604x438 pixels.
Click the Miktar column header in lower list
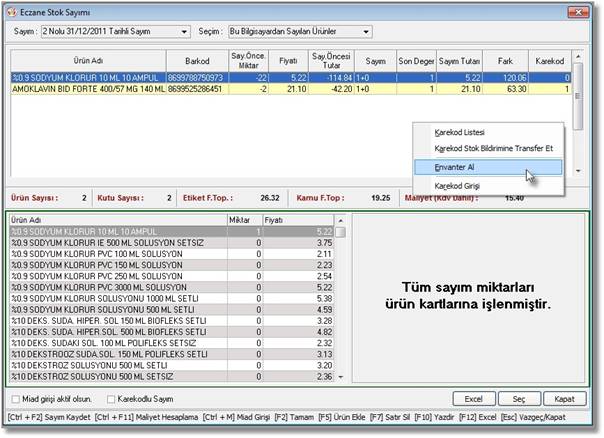240,218
